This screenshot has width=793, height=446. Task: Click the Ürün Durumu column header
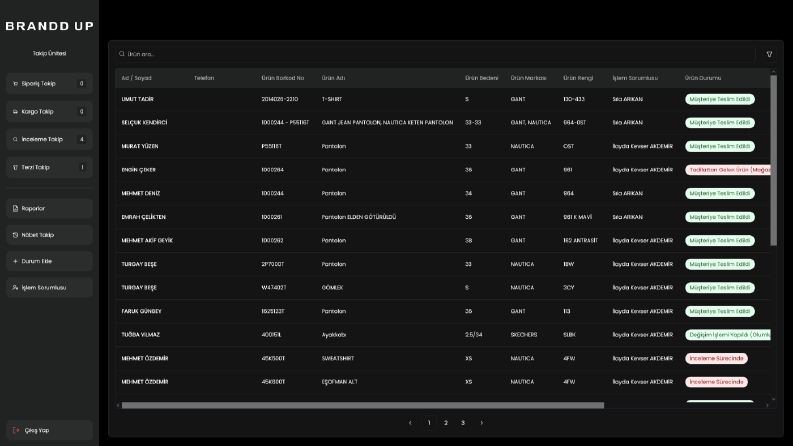703,78
